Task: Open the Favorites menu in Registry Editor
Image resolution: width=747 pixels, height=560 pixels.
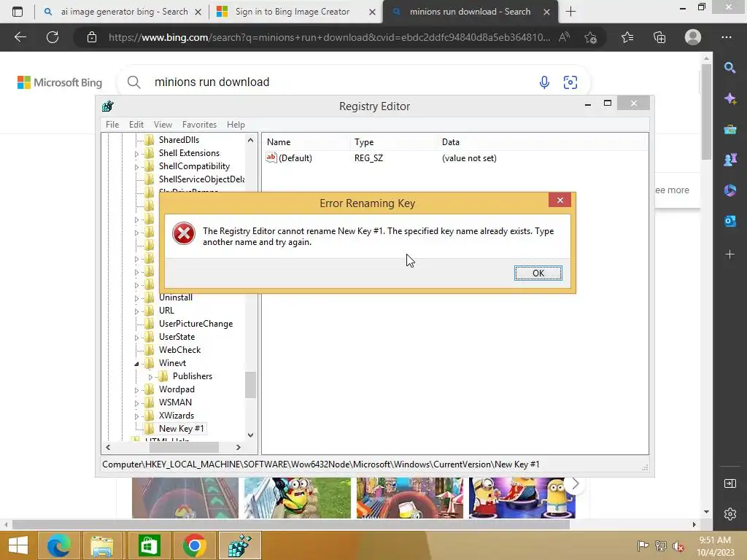Action: coord(199,124)
